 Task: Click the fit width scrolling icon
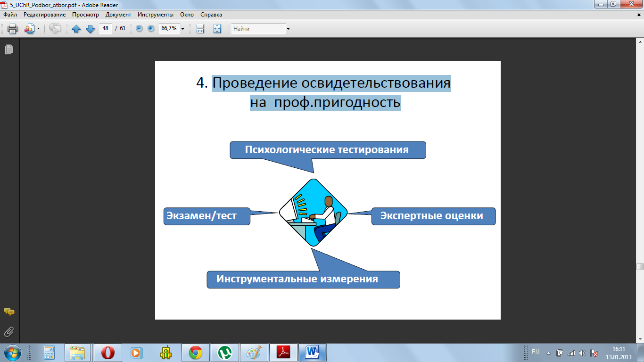(200, 29)
